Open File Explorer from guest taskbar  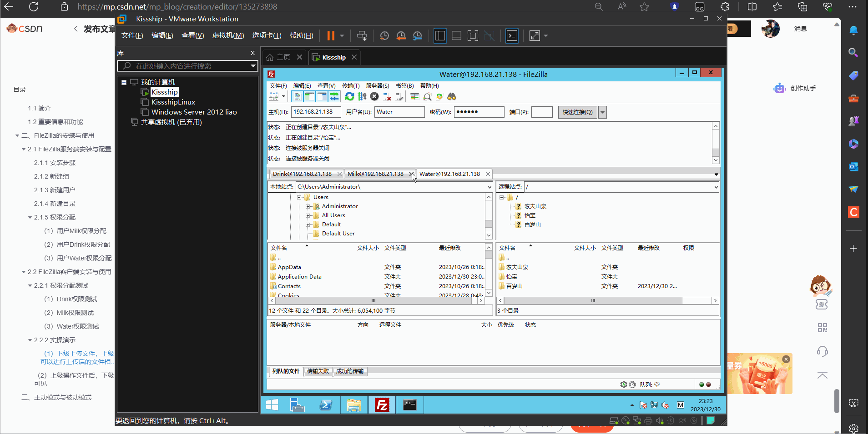click(353, 404)
